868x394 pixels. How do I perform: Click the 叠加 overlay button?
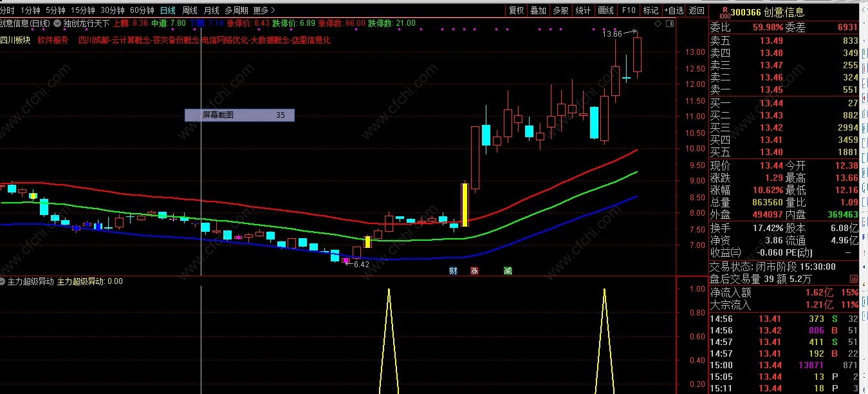538,10
